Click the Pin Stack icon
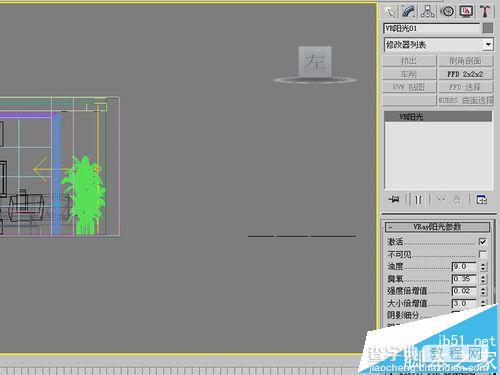 click(394, 199)
